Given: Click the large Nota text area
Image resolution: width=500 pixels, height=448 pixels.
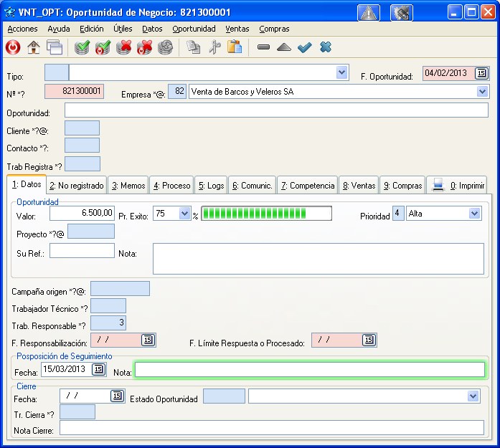Looking at the screenshot, I should pos(319,259).
